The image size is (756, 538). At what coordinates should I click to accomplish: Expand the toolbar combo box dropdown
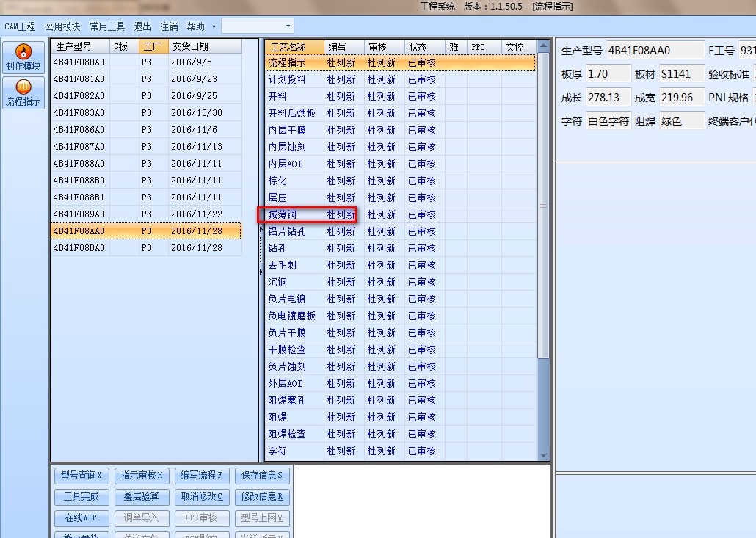(x=288, y=26)
